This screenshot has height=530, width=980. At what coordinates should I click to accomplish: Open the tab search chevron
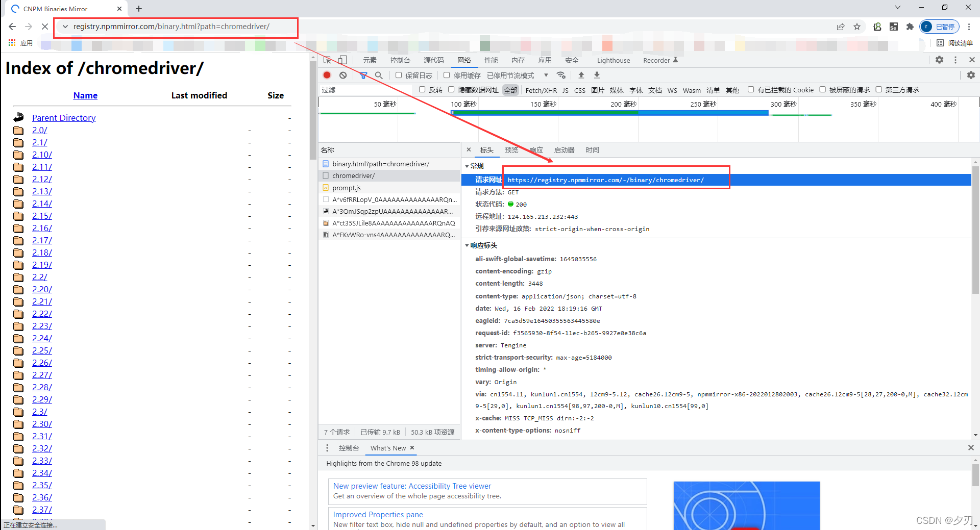pos(898,7)
